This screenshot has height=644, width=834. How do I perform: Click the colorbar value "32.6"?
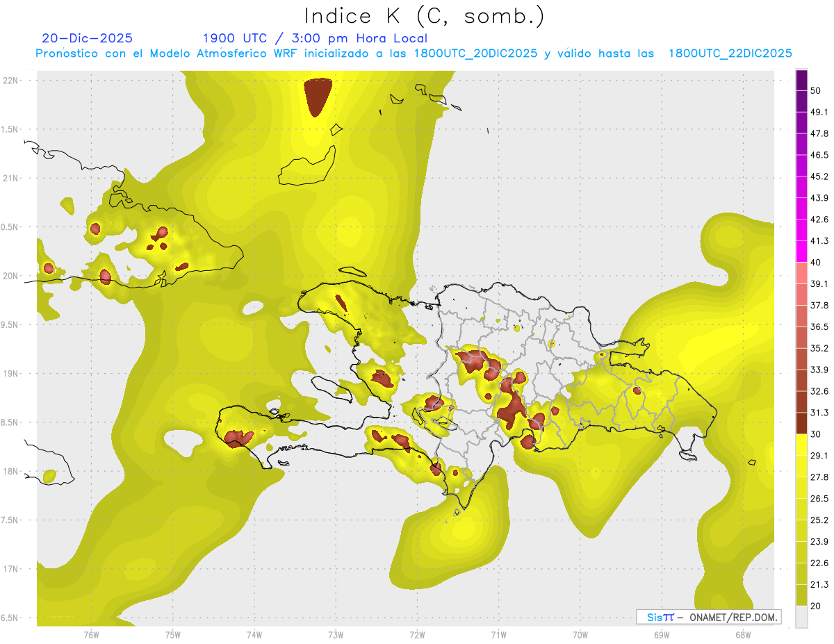pos(819,391)
